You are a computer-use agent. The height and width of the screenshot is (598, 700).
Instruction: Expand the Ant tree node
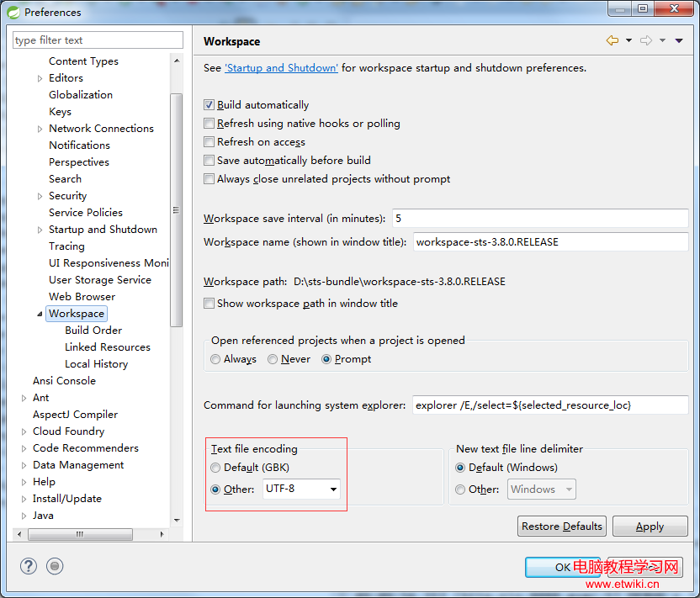pyautogui.click(x=24, y=398)
